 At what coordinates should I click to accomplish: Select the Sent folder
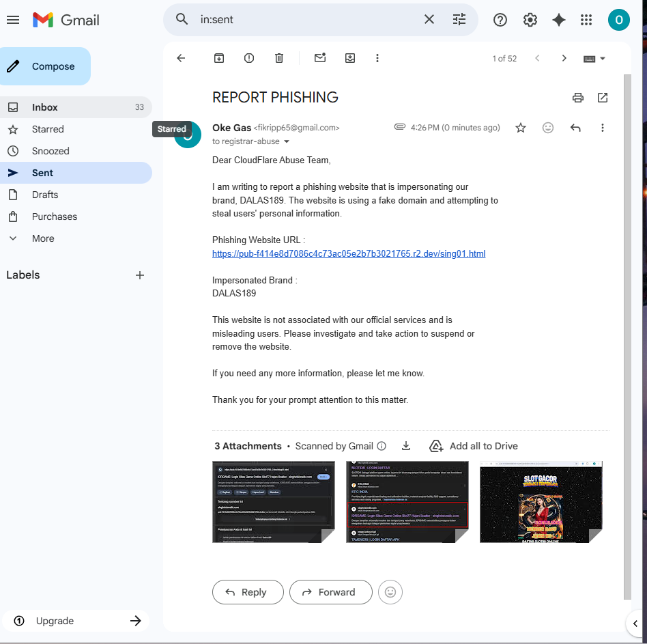pyautogui.click(x=76, y=173)
